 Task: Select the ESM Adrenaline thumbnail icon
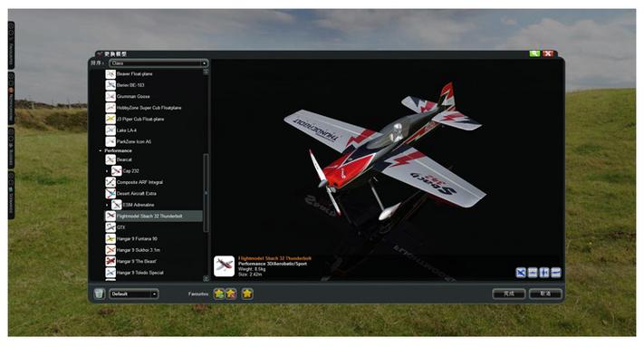(x=116, y=205)
